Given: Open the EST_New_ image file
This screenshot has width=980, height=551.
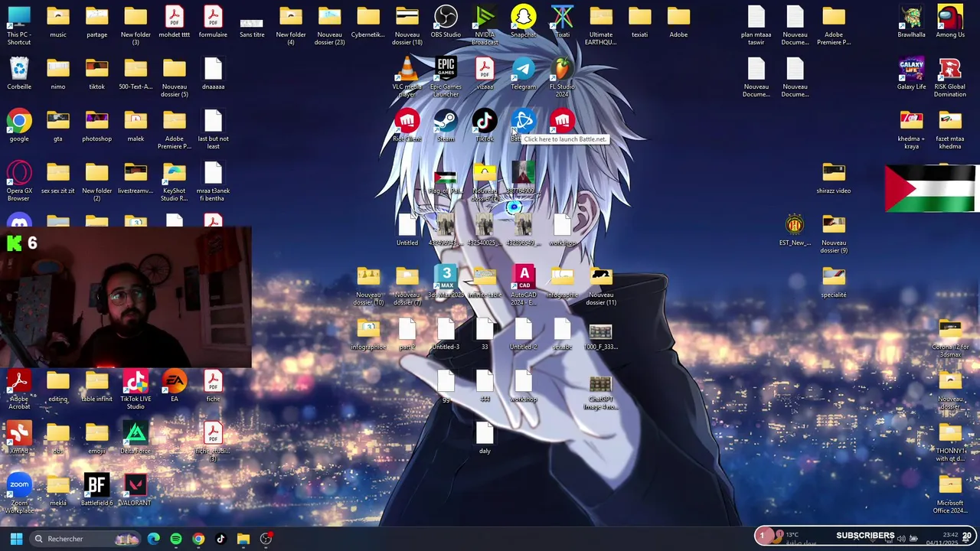Looking at the screenshot, I should [x=795, y=230].
